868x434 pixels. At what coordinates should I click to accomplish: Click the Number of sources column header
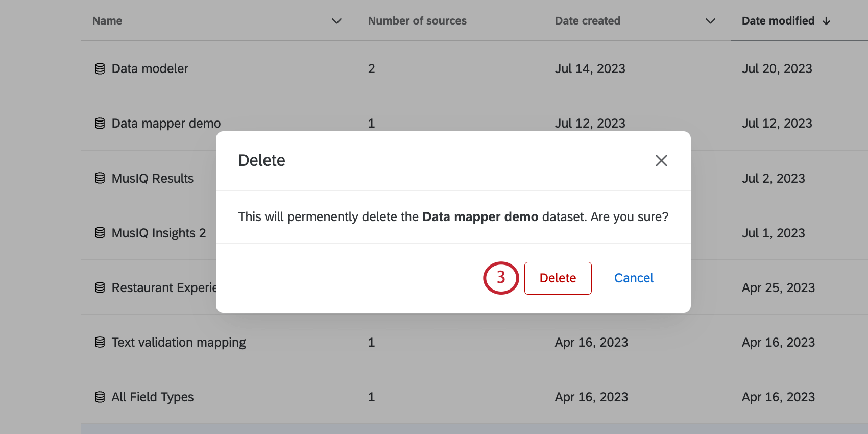[x=417, y=21]
